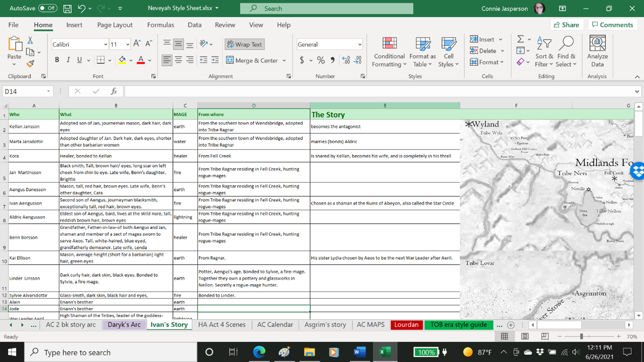Toggle Bold formatting
The image size is (644, 362).
click(56, 59)
